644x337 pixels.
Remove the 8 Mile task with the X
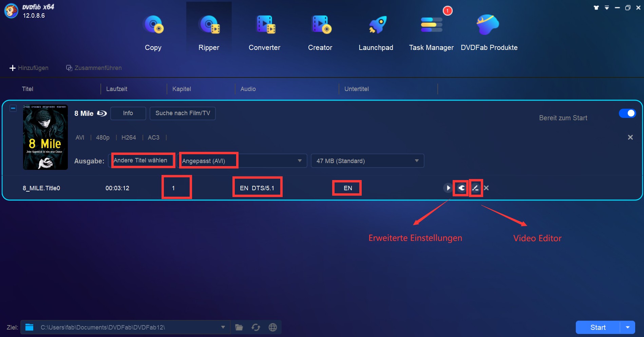[630, 137]
